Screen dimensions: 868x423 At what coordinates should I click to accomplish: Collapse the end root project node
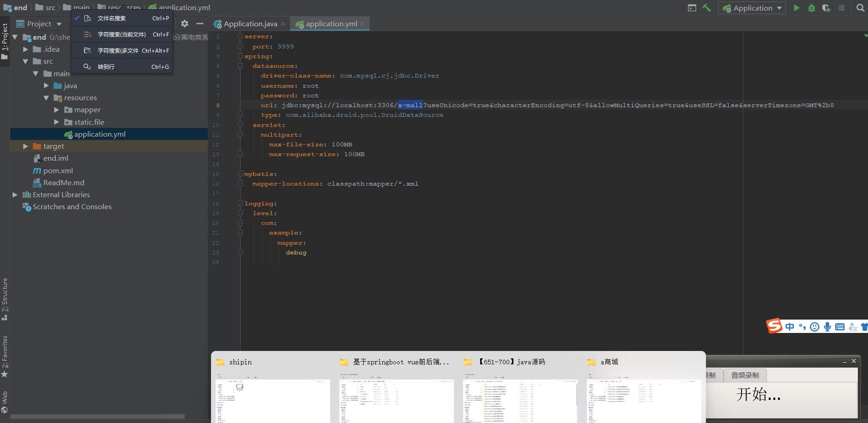pyautogui.click(x=15, y=37)
